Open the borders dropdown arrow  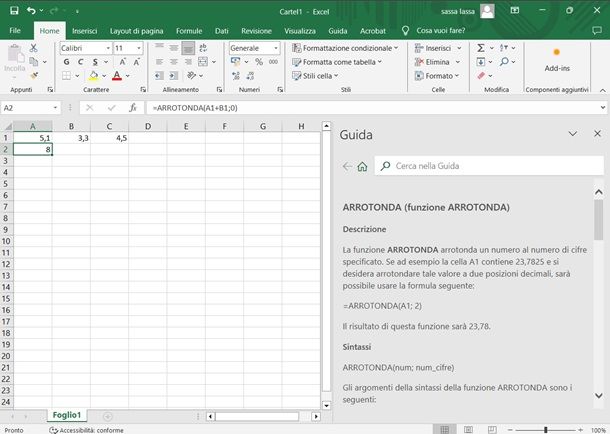[77, 75]
